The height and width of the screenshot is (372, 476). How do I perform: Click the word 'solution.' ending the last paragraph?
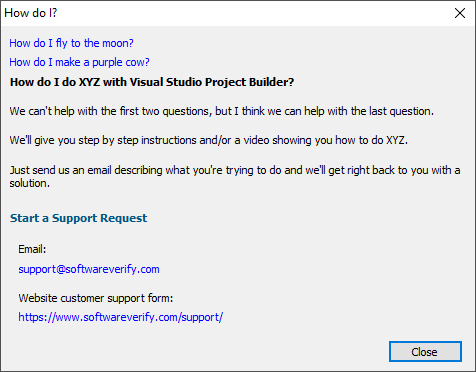29,183
